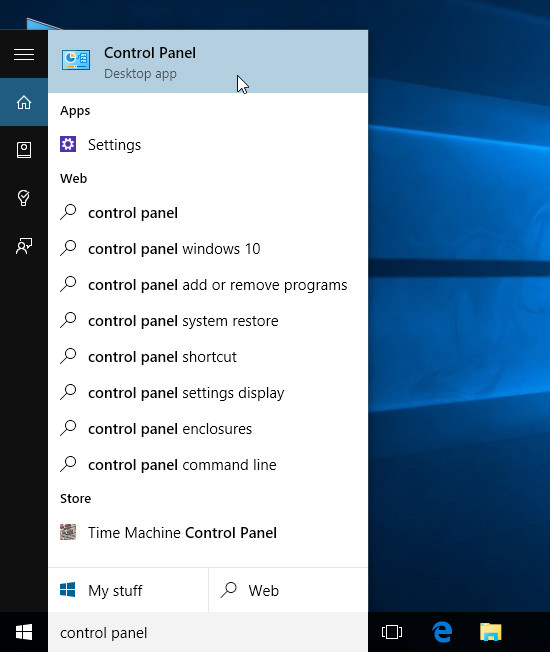Open File Explorer from taskbar

click(x=491, y=632)
